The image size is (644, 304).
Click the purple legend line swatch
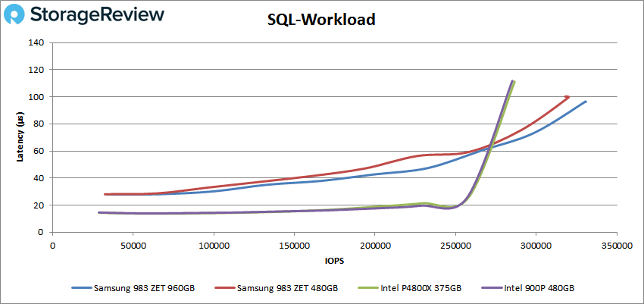[492, 288]
